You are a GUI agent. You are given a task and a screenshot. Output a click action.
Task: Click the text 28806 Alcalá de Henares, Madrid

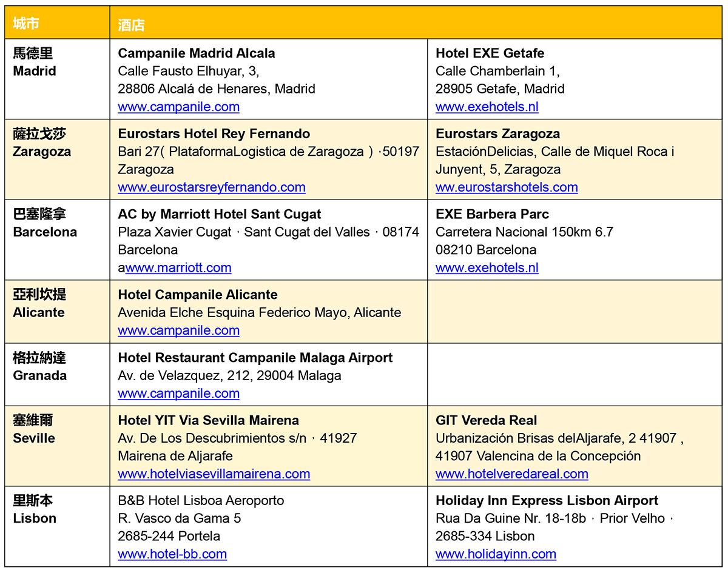pos(217,89)
